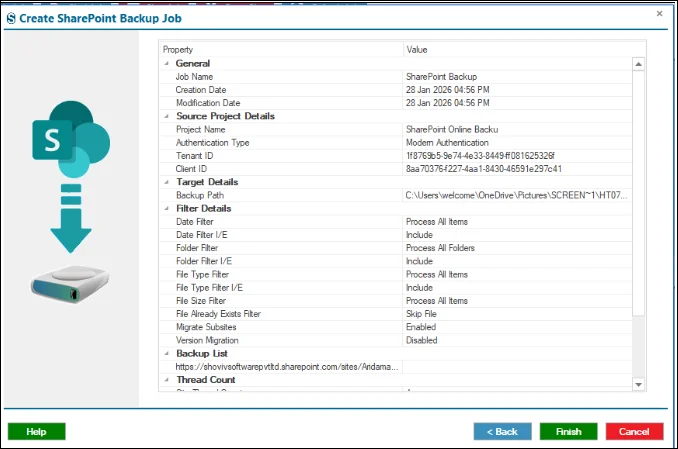Click the 'Process All Folders' value
Image resolution: width=678 pixels, height=449 pixels.
pos(440,248)
